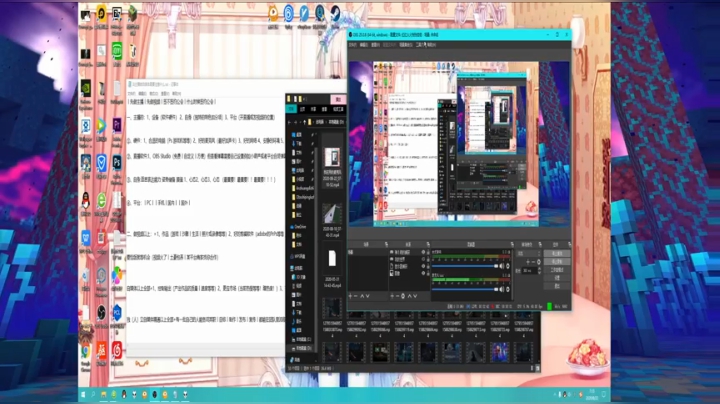Click Start Recording in OBS Controls
This screenshot has width=720, height=404.
(x=557, y=261)
